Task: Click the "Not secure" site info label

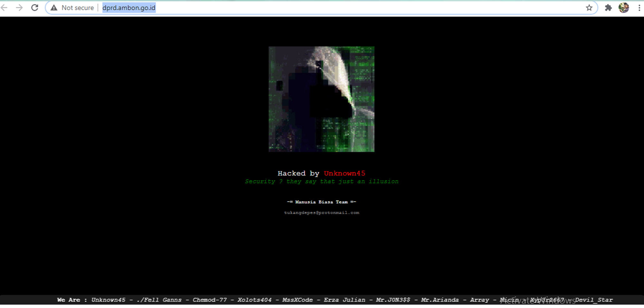Action: click(78, 8)
